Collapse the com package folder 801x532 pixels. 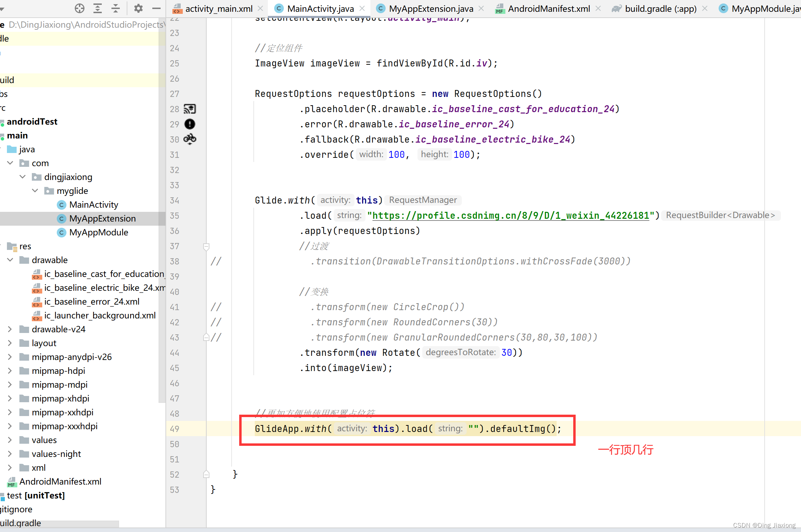(x=10, y=163)
